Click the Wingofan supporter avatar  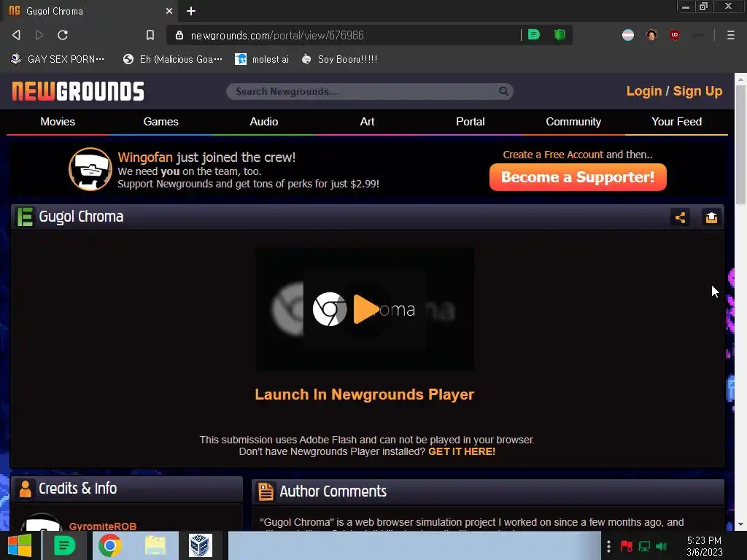90,169
